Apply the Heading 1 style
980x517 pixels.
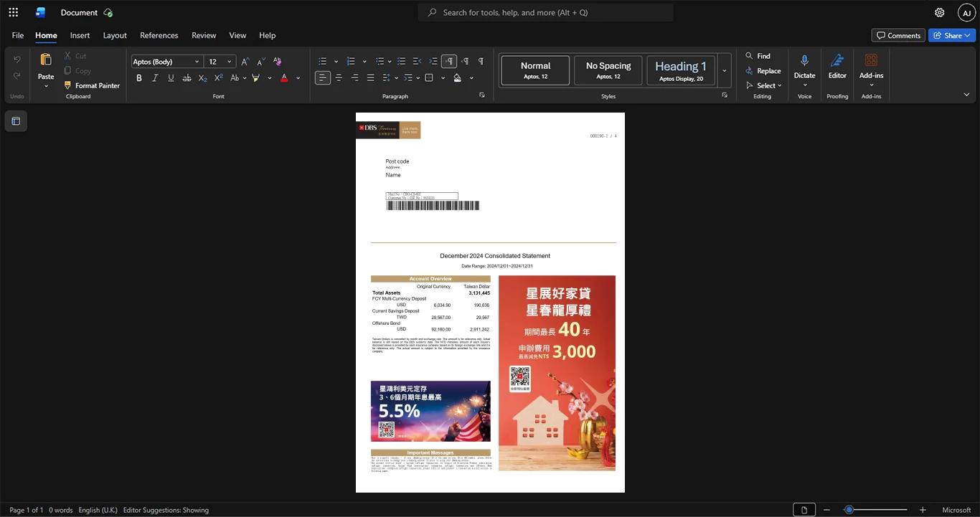coord(681,70)
